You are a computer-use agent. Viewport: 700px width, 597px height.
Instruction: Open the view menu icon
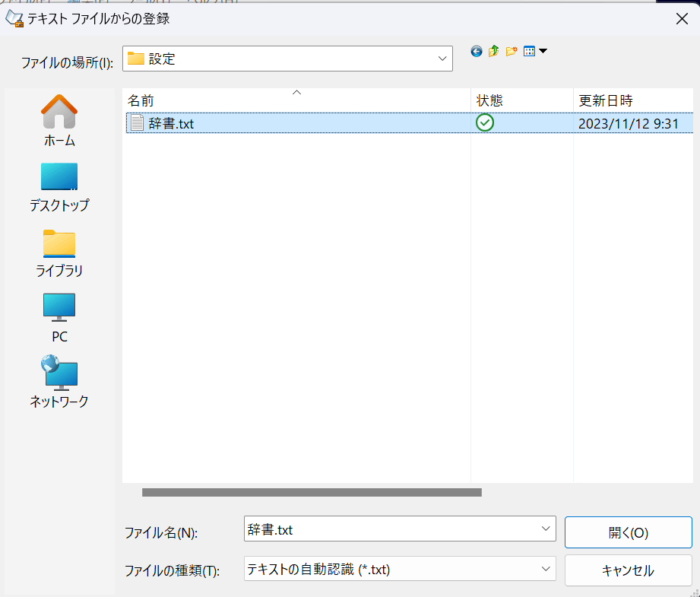530,52
